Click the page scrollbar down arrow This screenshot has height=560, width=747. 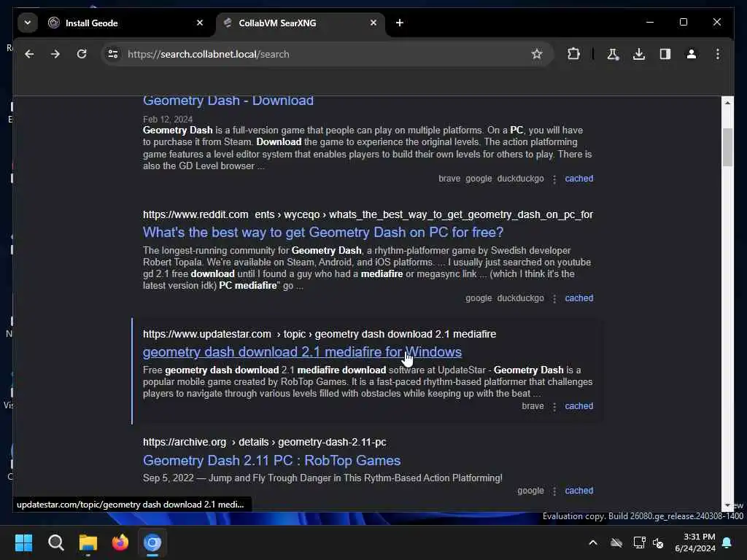click(727, 505)
